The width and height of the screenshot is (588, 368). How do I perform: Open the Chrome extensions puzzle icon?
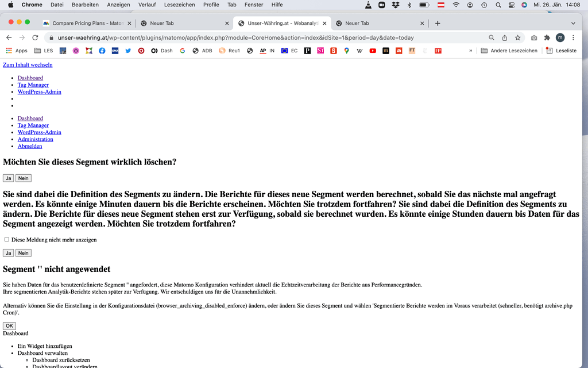pyautogui.click(x=547, y=37)
